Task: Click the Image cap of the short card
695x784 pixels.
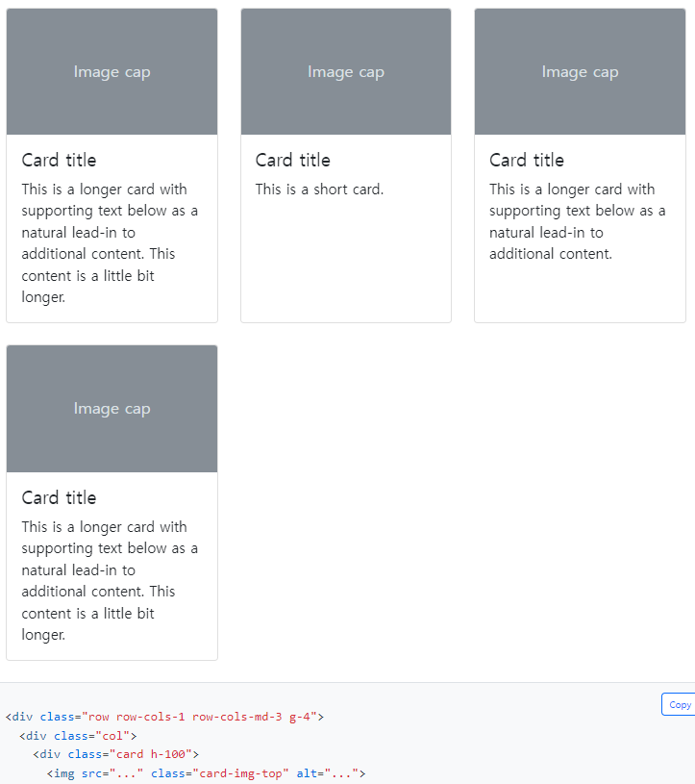Action: click(346, 71)
